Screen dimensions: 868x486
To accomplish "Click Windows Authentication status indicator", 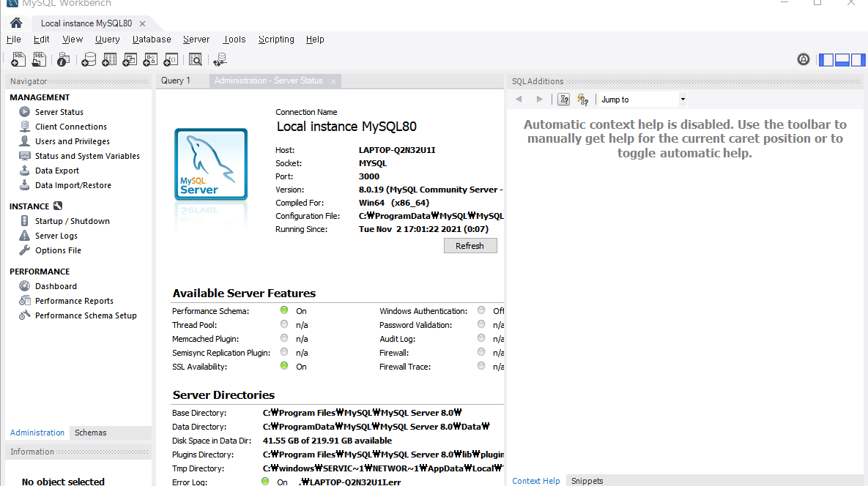I will [x=481, y=310].
